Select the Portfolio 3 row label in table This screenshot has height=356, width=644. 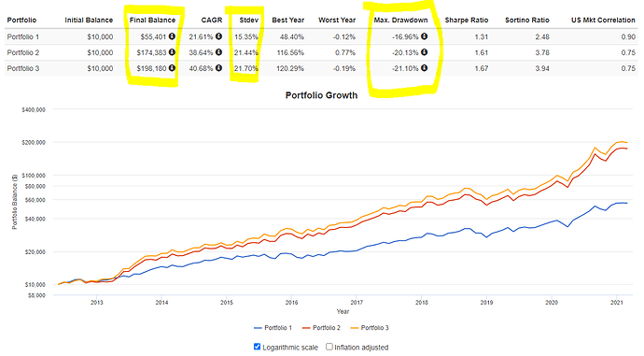click(23, 68)
